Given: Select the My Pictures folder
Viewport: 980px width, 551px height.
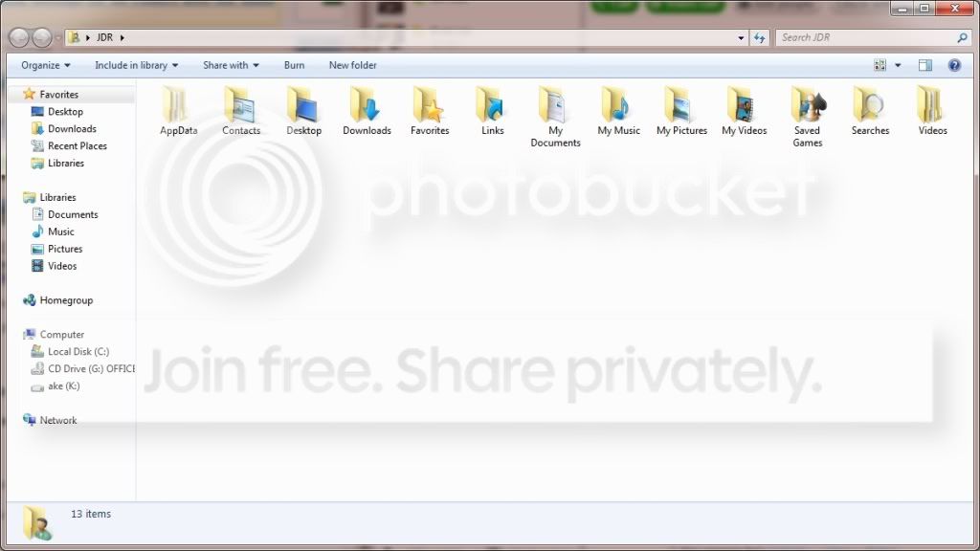Looking at the screenshot, I should click(681, 111).
